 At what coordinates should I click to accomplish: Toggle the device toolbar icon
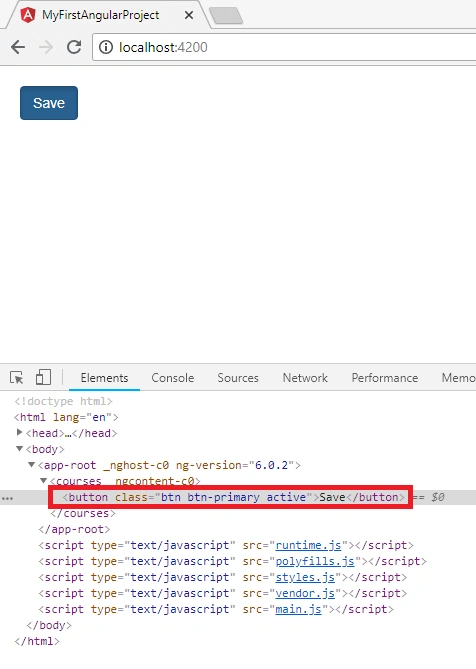(x=43, y=378)
